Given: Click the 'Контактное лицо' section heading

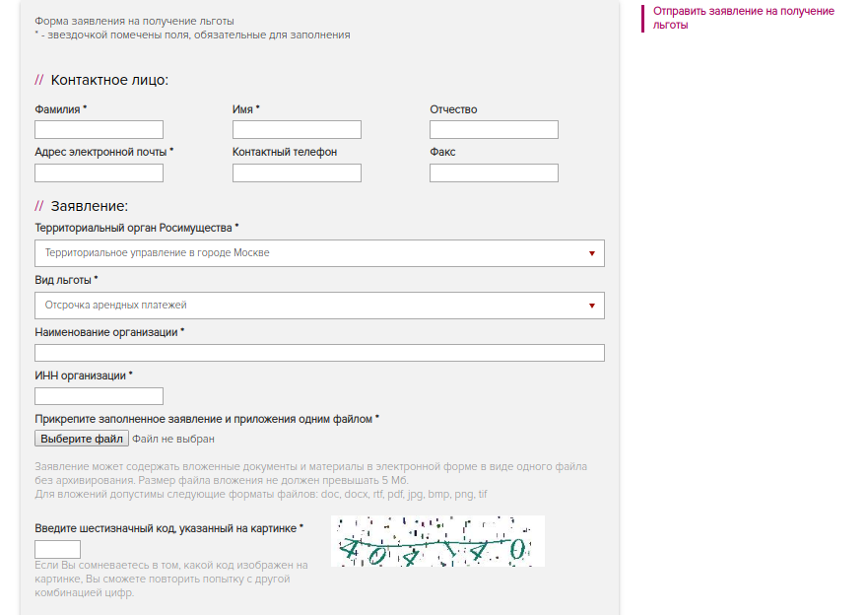Looking at the screenshot, I should (109, 80).
